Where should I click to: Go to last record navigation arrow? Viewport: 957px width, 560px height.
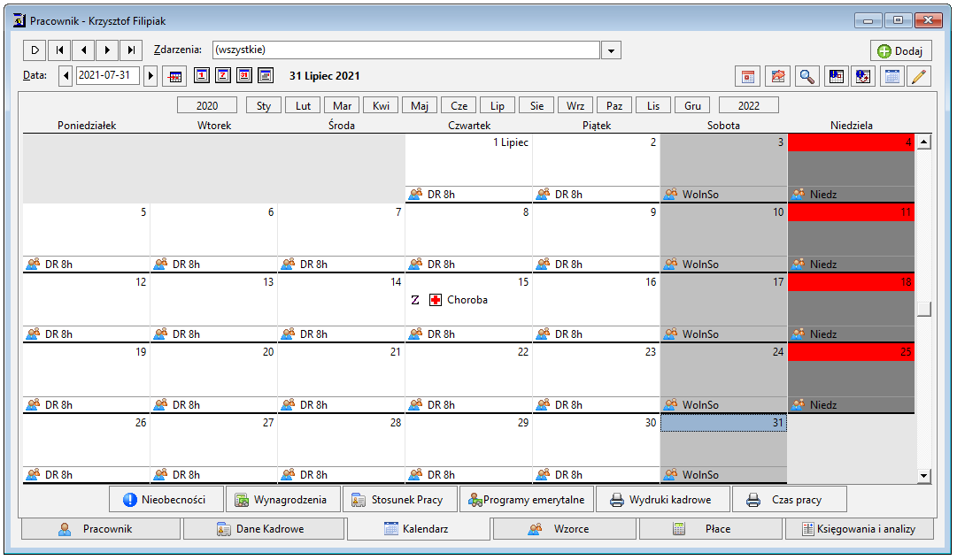(x=131, y=50)
